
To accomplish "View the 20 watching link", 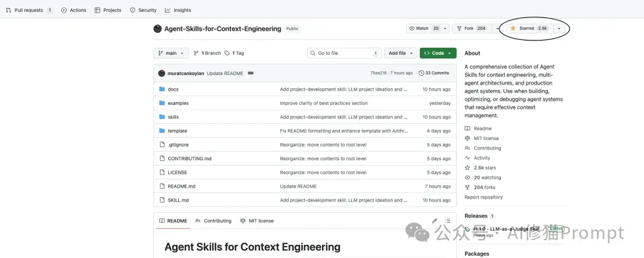I will (x=482, y=178).
